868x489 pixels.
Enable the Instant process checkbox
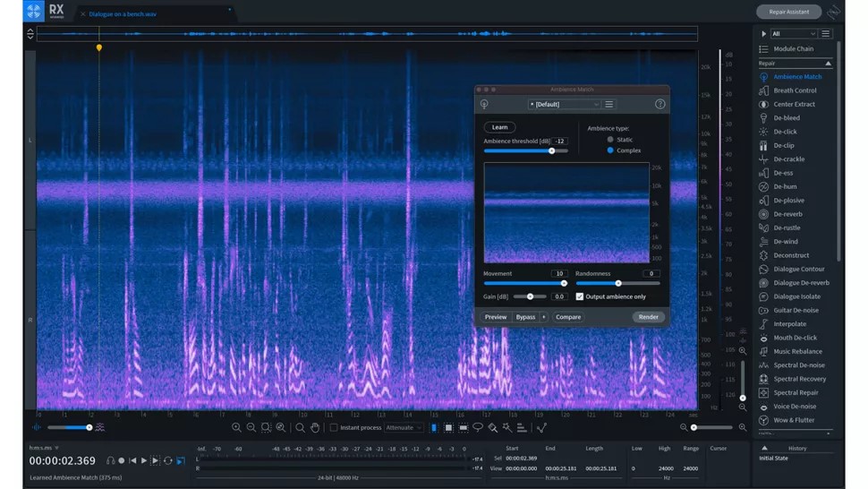pos(334,428)
